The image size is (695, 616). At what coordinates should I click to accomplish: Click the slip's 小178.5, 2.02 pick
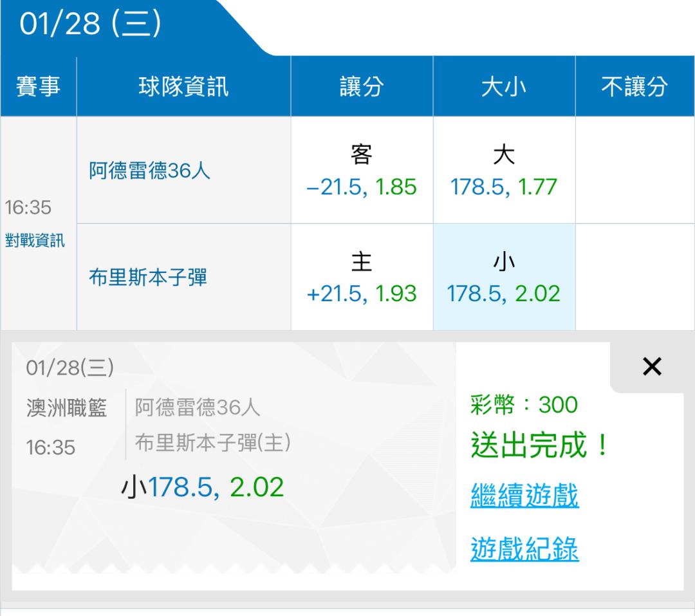coord(202,487)
